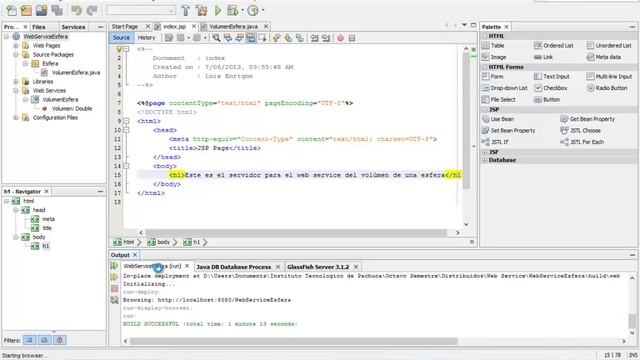Click the Output settings icon below Stop
The image size is (640, 360).
point(114,300)
